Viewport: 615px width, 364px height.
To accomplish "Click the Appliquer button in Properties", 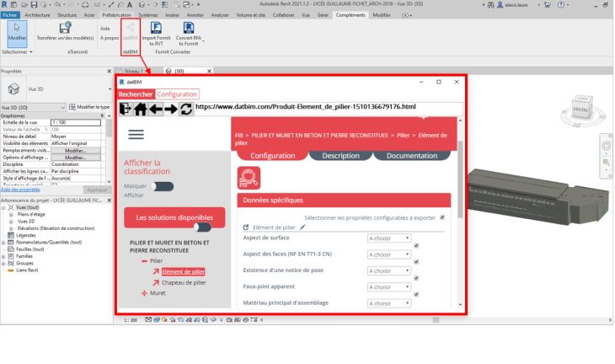I will (x=97, y=190).
